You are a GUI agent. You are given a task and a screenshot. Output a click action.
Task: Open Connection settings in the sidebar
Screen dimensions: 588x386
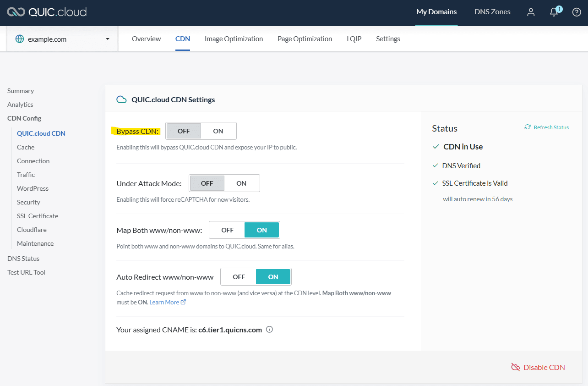click(33, 161)
